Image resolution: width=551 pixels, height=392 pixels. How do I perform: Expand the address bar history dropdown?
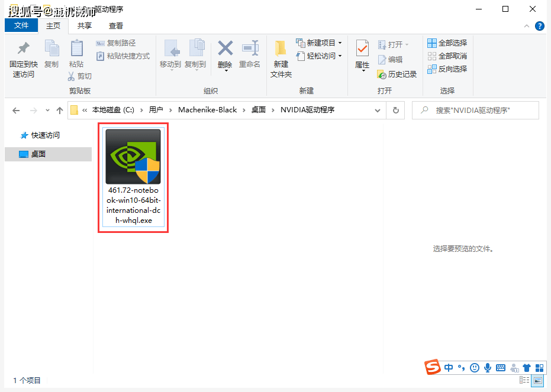(378, 111)
